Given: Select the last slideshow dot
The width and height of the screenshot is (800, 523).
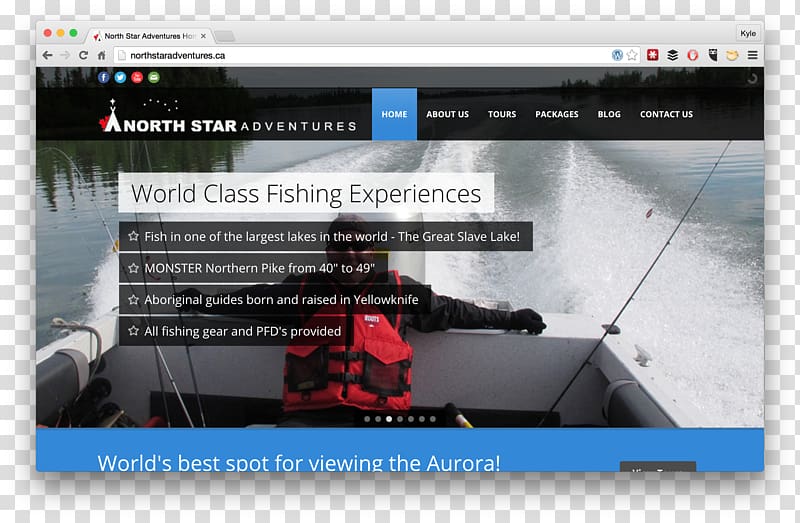Looking at the screenshot, I should pos(433,419).
